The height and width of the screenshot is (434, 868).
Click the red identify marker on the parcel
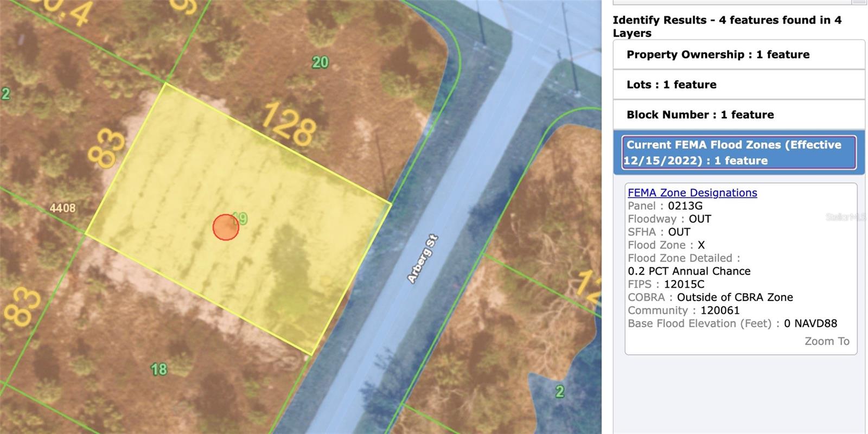(x=226, y=227)
